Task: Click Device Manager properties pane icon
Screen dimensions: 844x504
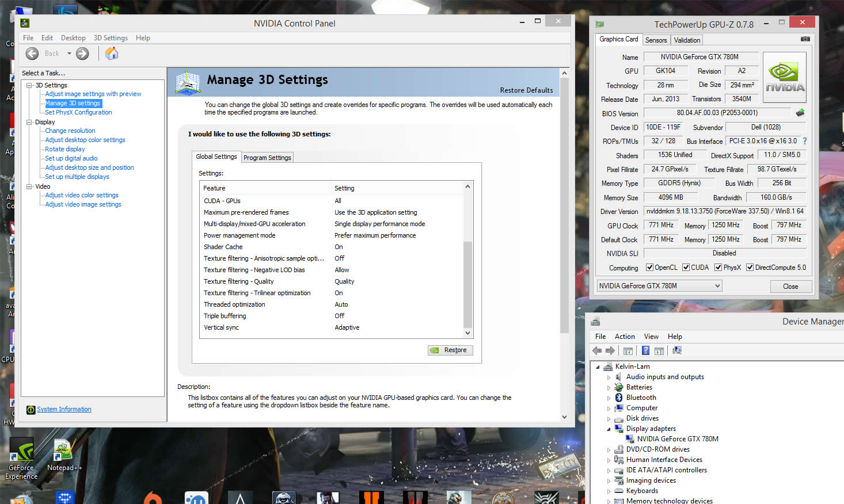Action: tap(659, 350)
